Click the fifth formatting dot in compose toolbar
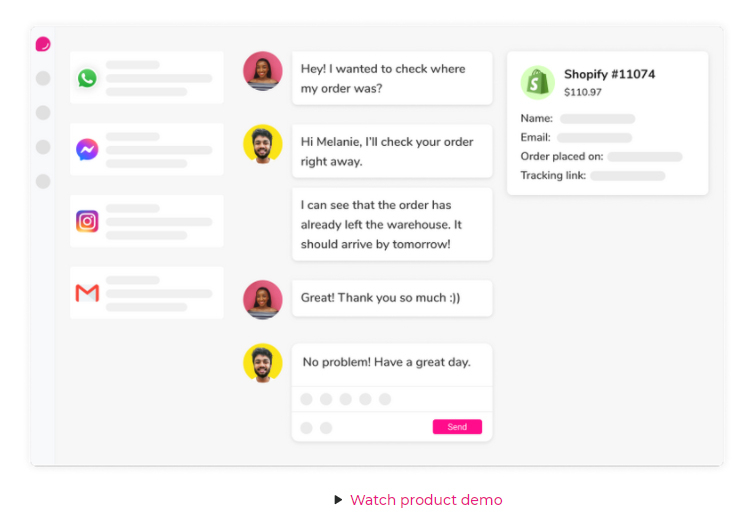753x529 pixels. pos(385,399)
